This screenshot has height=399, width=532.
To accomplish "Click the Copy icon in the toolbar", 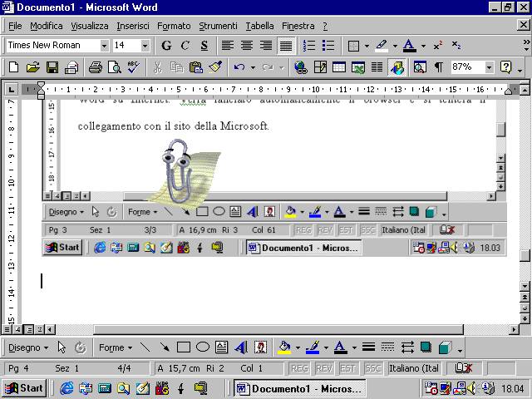I will click(176, 67).
